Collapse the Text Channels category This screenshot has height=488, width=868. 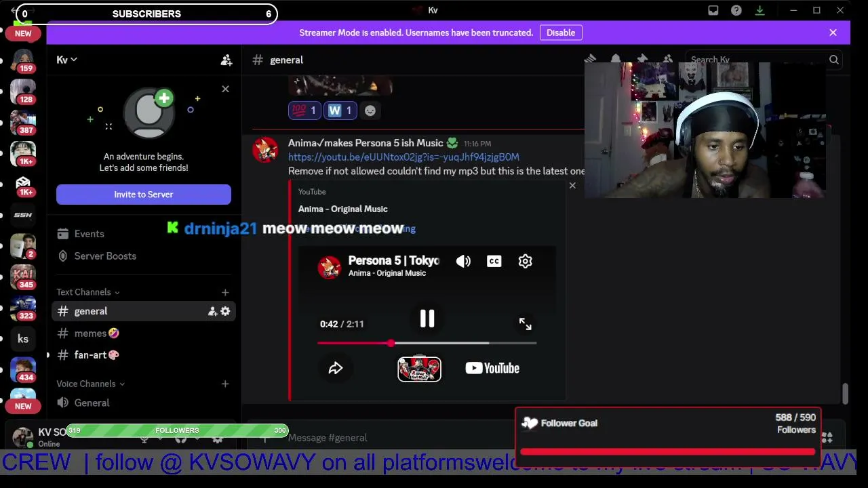pyautogui.click(x=88, y=292)
